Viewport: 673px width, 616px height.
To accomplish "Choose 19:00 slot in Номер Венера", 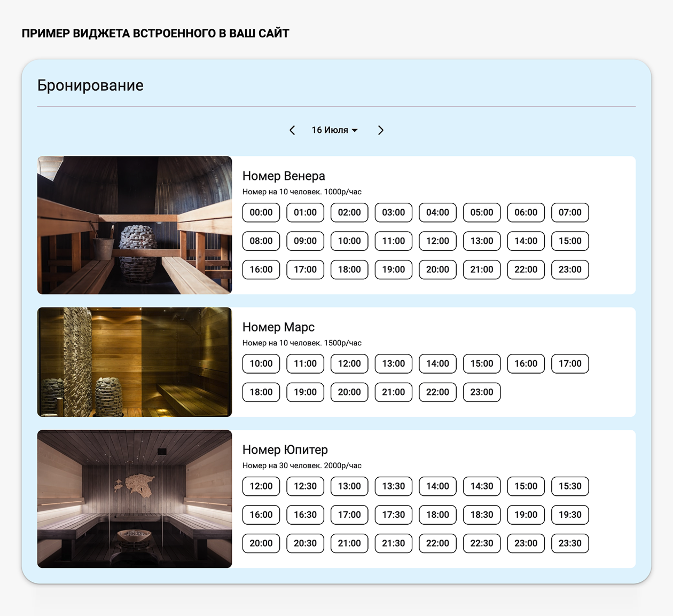I will (x=394, y=270).
